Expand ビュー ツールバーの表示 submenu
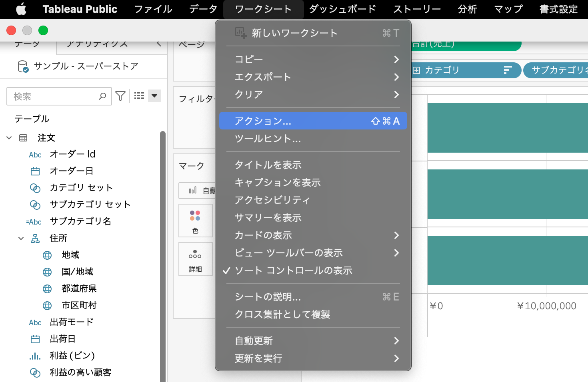The width and height of the screenshot is (588, 382). click(x=313, y=253)
